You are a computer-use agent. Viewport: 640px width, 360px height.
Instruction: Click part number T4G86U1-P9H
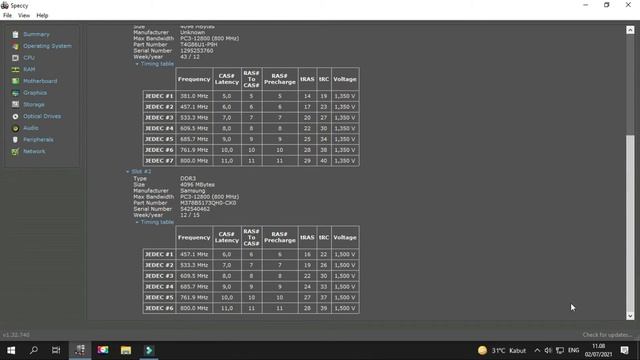click(199, 44)
